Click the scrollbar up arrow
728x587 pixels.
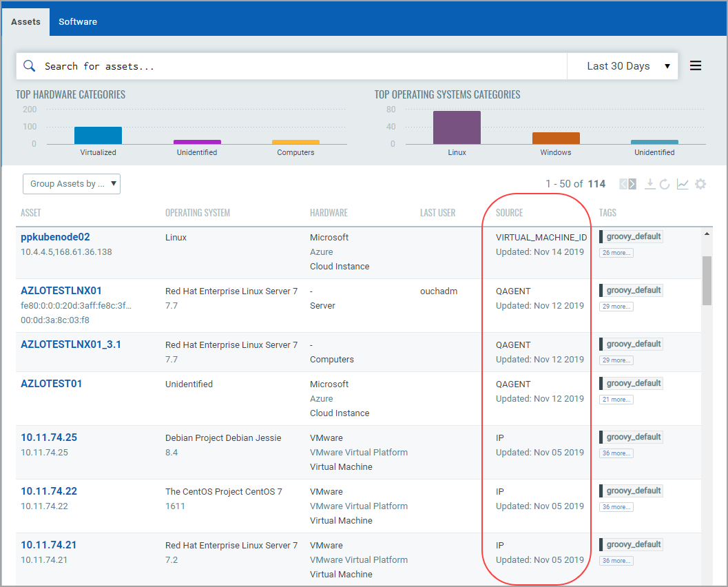tap(707, 234)
